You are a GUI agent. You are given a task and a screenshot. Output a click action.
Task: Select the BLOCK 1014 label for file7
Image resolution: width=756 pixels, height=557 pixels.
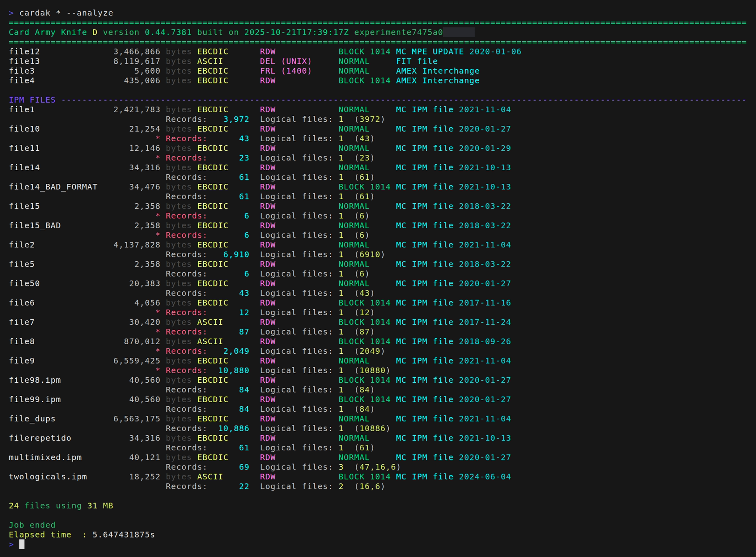364,322
